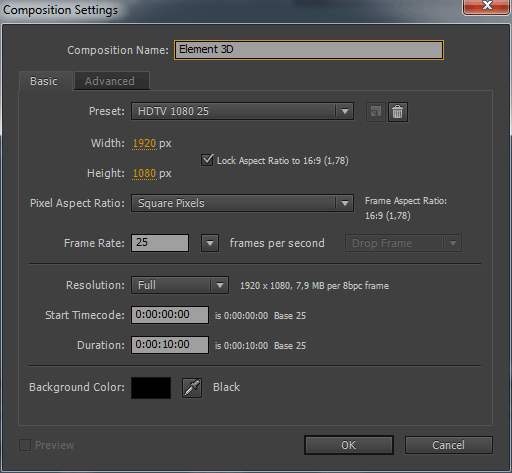The height and width of the screenshot is (473, 512).
Task: Click the Cancel button
Action: (x=449, y=445)
